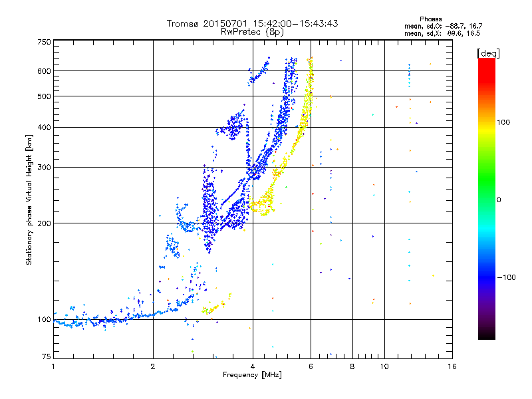Click the x-axis label '8'
The image size is (532, 399).
(352, 366)
